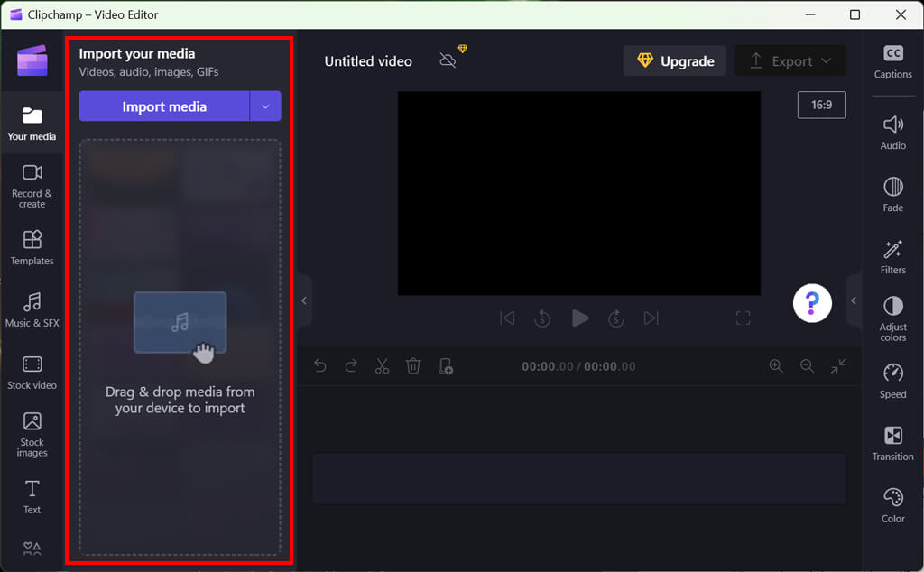Open the Templates sidebar section
The width and height of the screenshot is (924, 572).
(32, 247)
